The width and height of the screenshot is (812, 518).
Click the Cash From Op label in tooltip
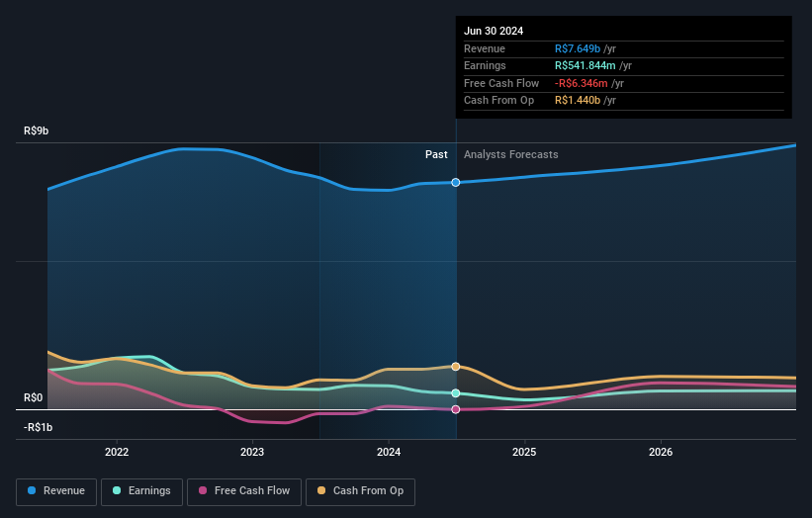(x=498, y=101)
